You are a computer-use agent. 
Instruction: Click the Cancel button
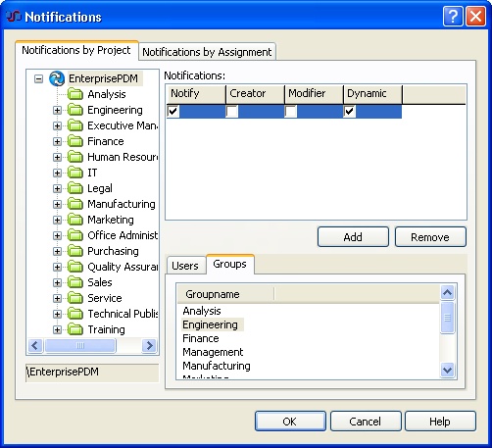[366, 422]
